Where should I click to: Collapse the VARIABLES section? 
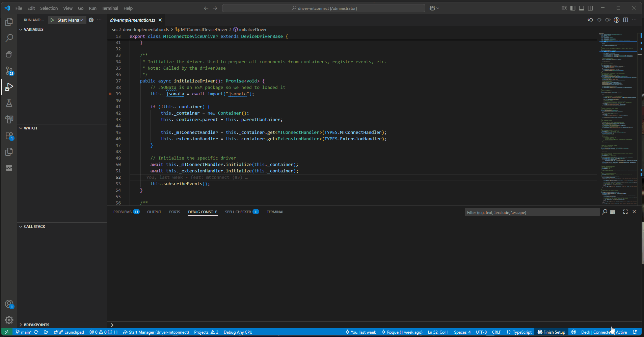pyautogui.click(x=34, y=29)
